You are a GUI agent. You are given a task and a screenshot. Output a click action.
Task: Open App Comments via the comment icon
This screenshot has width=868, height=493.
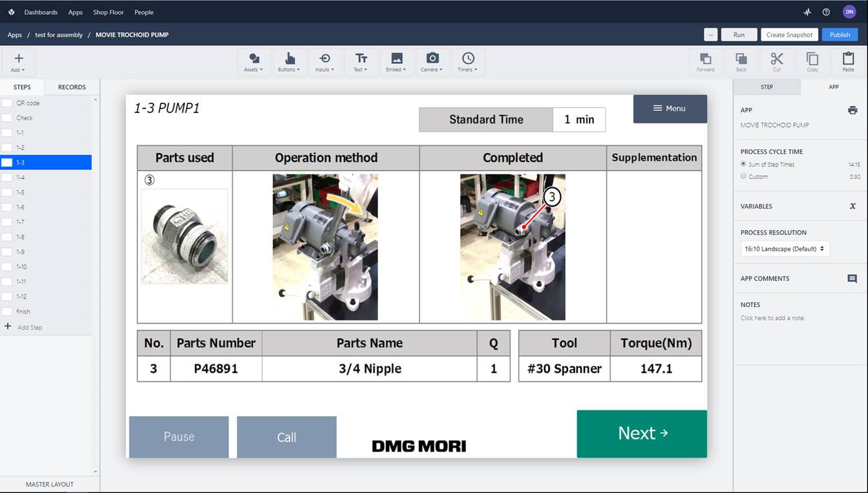pyautogui.click(x=853, y=278)
